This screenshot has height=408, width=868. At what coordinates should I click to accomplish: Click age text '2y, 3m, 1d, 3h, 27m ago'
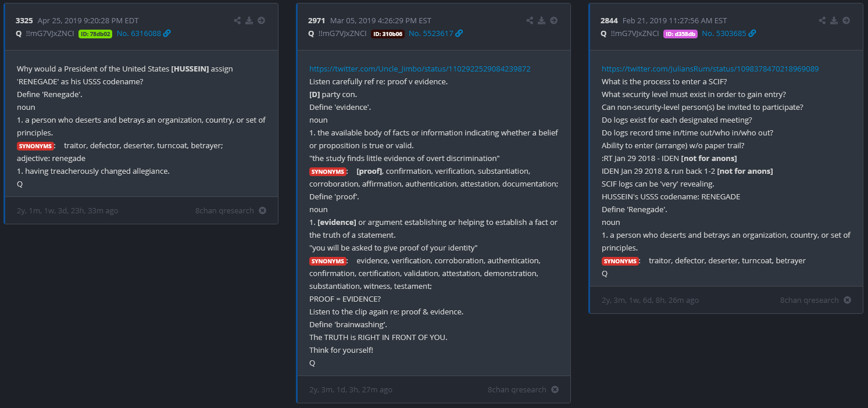point(351,389)
